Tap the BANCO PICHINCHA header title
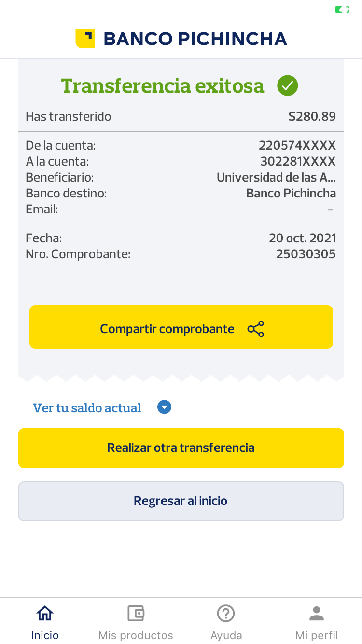The width and height of the screenshot is (362, 644). [x=195, y=39]
